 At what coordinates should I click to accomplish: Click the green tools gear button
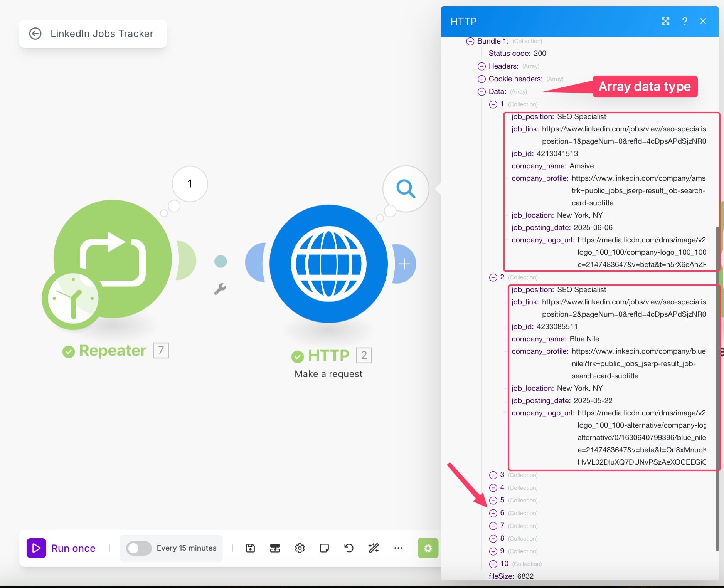[428, 548]
